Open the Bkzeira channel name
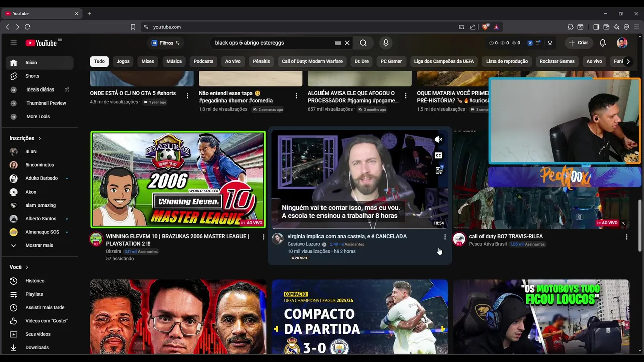644x362 pixels. click(113, 251)
